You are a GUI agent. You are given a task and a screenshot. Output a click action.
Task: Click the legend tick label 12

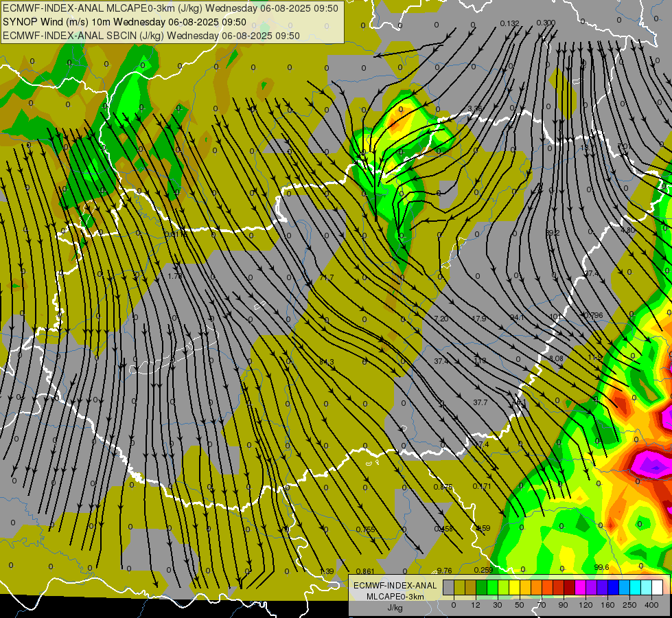pyautogui.click(x=476, y=605)
